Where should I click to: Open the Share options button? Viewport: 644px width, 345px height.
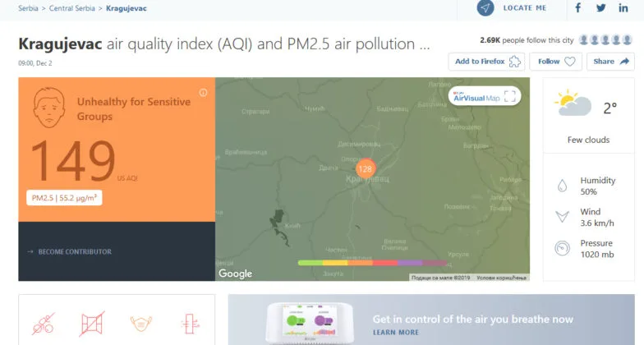(x=611, y=62)
